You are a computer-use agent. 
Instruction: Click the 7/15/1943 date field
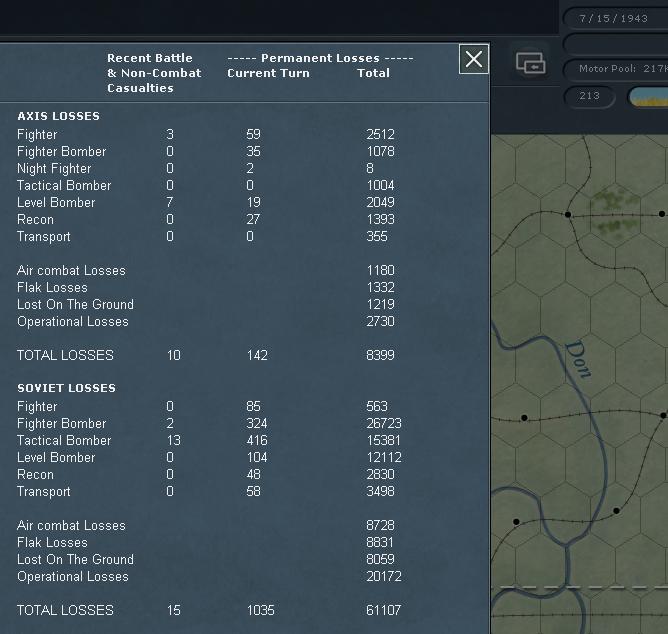click(615, 18)
